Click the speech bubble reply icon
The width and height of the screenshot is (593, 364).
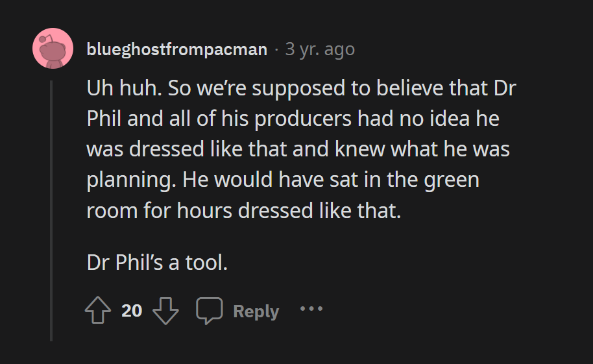click(x=210, y=311)
